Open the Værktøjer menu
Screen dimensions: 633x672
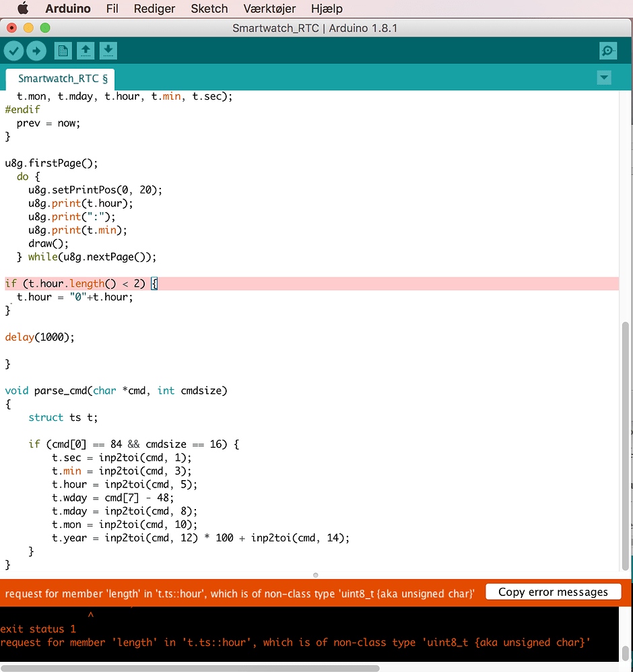tap(269, 9)
